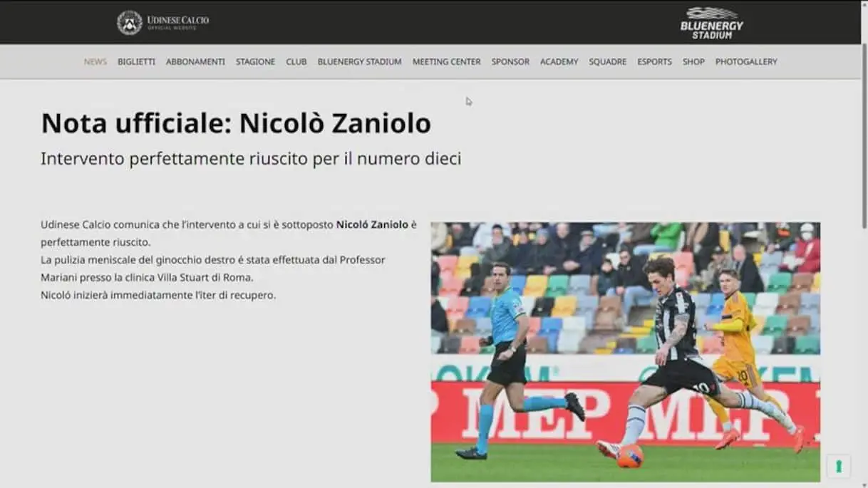Open the Biglietti page
Screen dimensions: 868x488
coord(136,62)
